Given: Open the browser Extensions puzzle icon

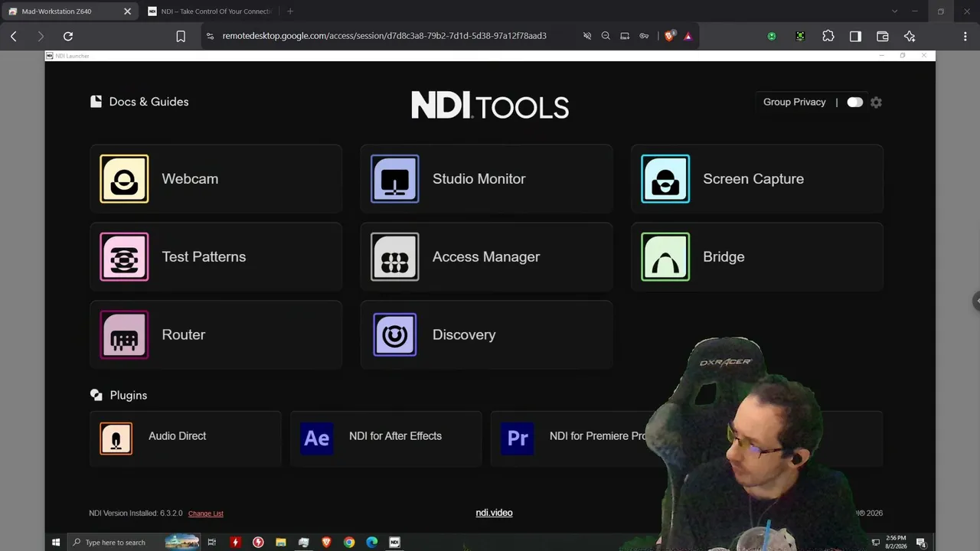Looking at the screenshot, I should point(828,36).
